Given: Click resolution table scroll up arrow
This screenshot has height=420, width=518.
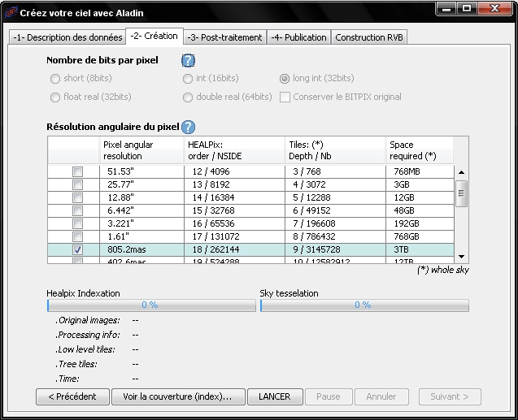Looking at the screenshot, I should [462, 172].
